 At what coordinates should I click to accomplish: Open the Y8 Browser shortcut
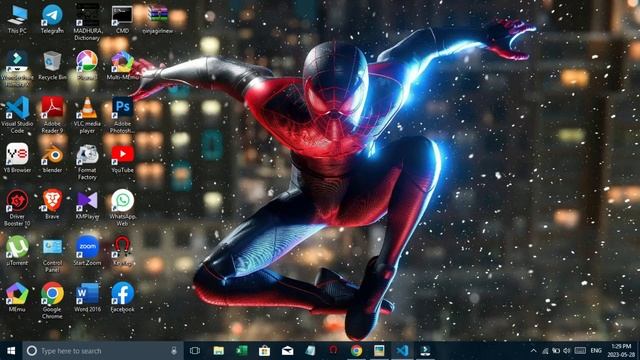17,158
